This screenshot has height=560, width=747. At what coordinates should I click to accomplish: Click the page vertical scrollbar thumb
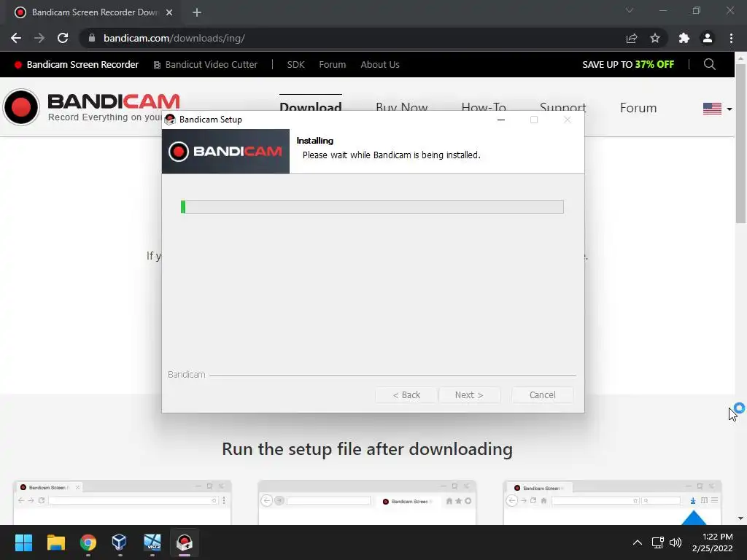point(740,143)
